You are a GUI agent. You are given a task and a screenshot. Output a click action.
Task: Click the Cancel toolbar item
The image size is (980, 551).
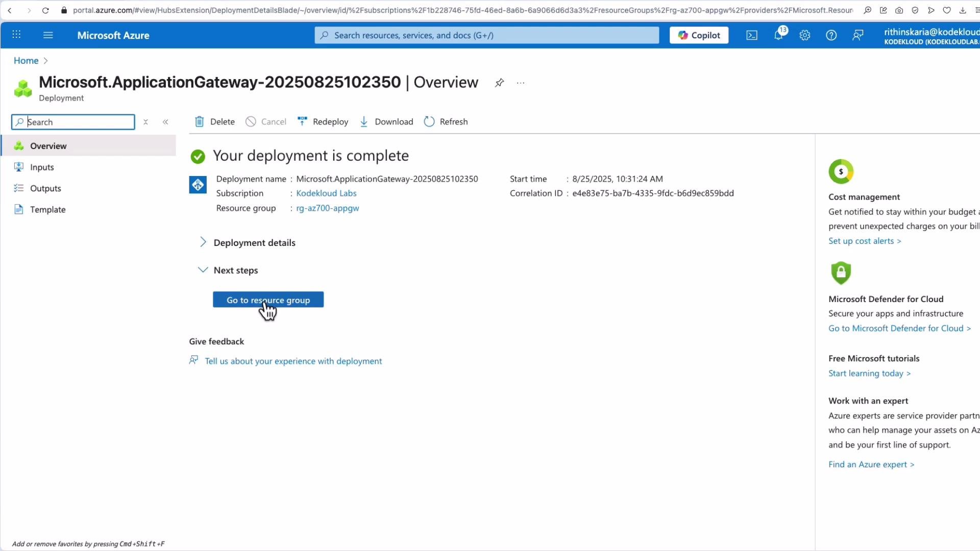[x=266, y=121]
